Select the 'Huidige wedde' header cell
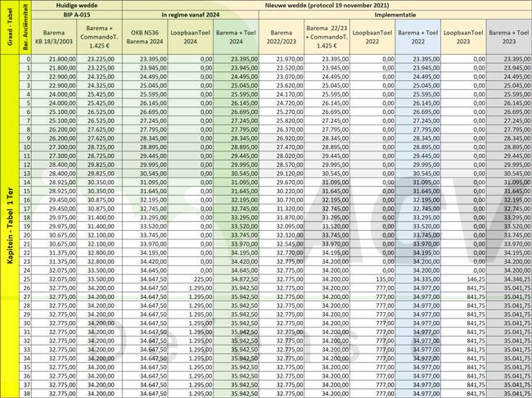The image size is (532, 398). tap(77, 5)
